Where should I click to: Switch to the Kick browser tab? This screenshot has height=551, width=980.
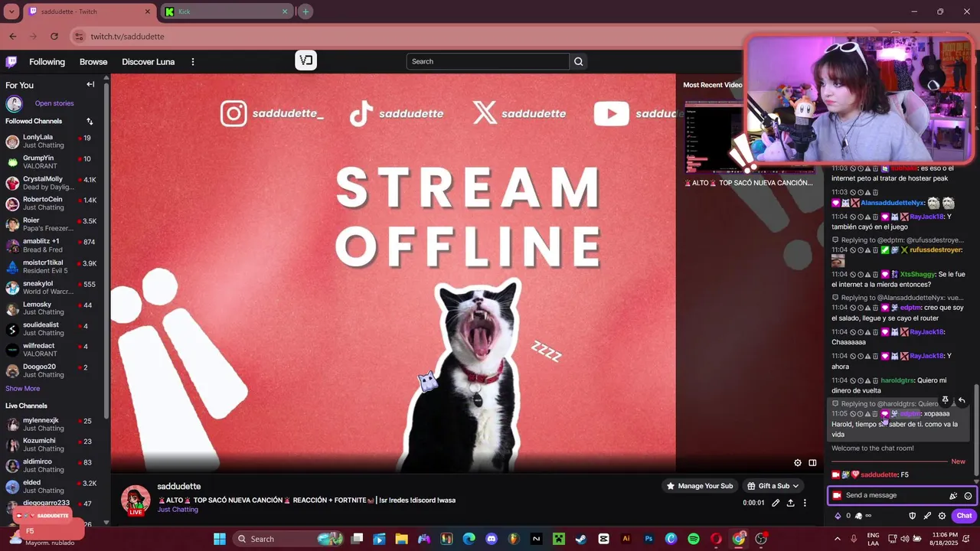227,11
